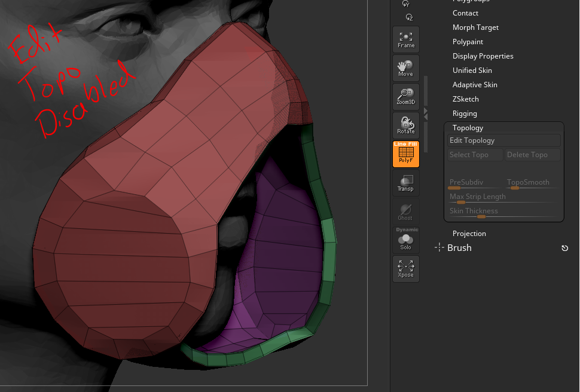This screenshot has height=392, width=580.
Task: Expand Display Properties section
Action: point(483,56)
